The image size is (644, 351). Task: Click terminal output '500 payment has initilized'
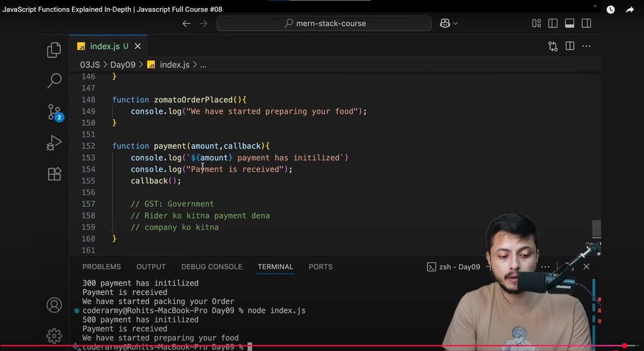coord(141,320)
